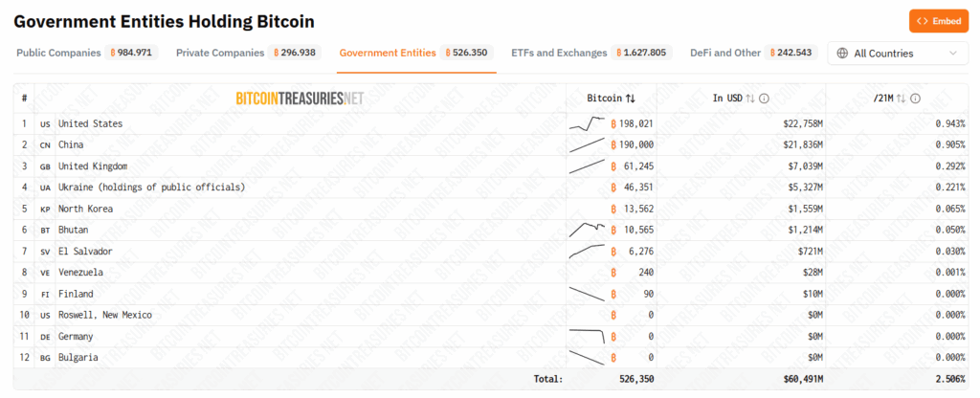Click the In USD info circle icon
This screenshot has height=398, width=980.
764,99
